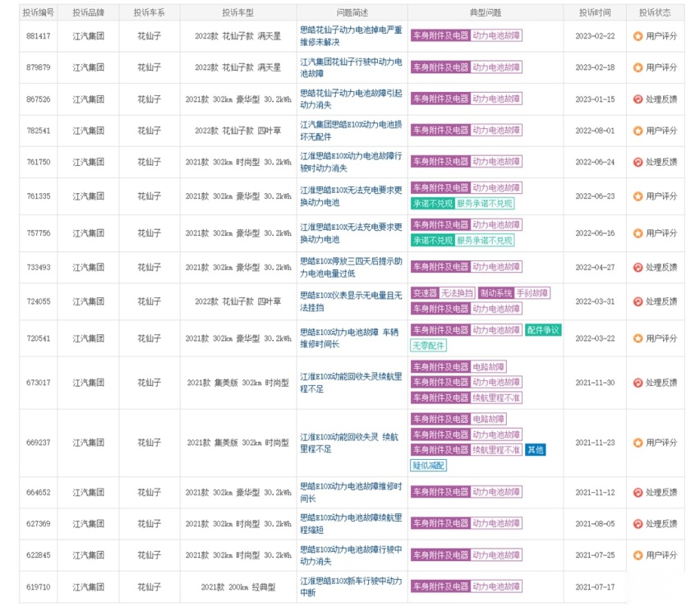Open the link 江汽集团思皓E10X动力电池损坏无配件

tap(351, 131)
